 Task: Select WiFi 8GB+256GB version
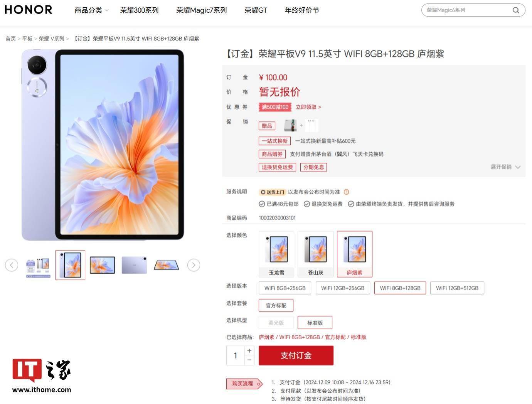285,288
